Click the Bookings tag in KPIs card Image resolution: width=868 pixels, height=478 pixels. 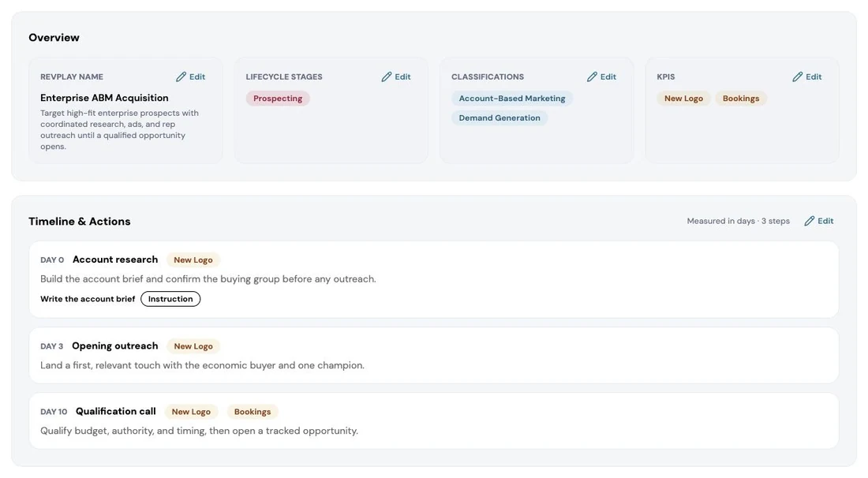point(741,99)
